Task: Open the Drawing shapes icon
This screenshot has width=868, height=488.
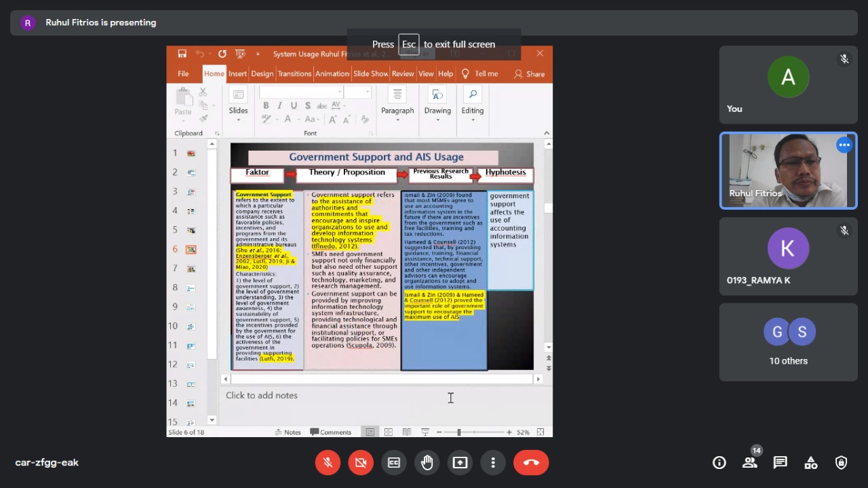Action: click(x=437, y=94)
